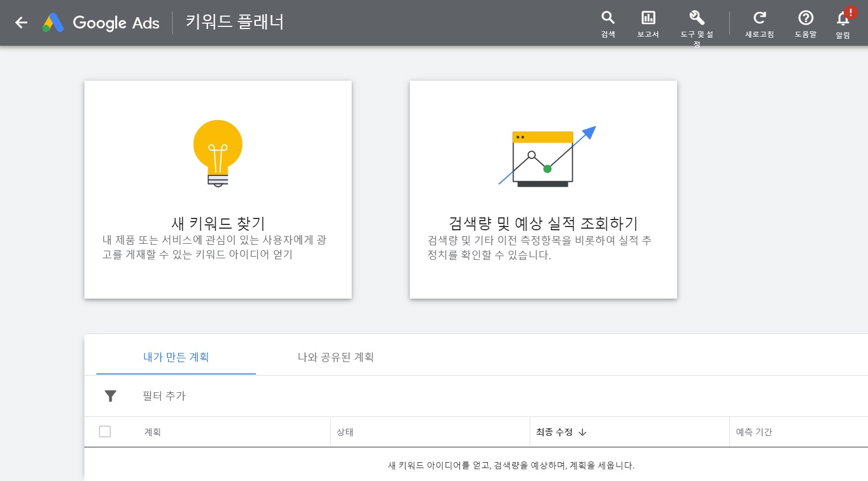Open the 검색 search magnifier icon

(608, 18)
